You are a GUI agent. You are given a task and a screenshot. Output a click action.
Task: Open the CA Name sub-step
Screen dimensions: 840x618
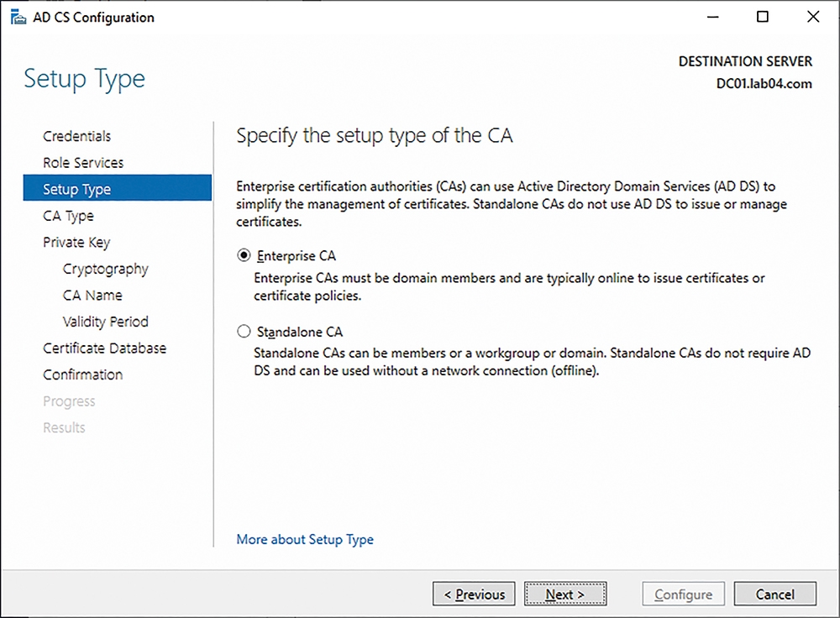pyautogui.click(x=92, y=295)
